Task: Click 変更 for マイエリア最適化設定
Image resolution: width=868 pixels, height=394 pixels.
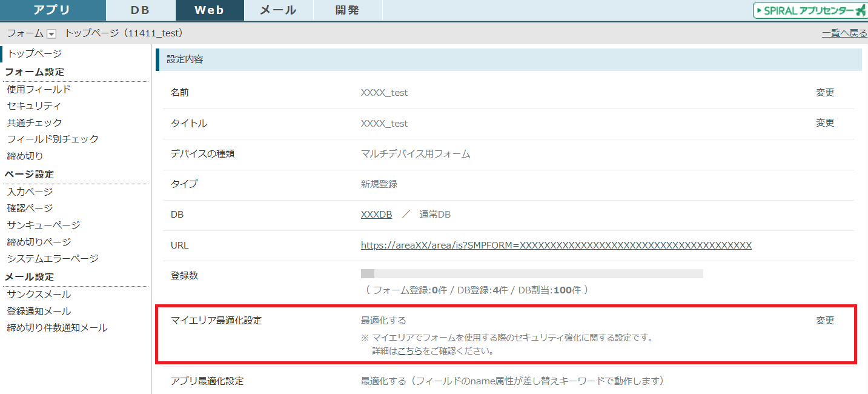Action: click(x=825, y=320)
